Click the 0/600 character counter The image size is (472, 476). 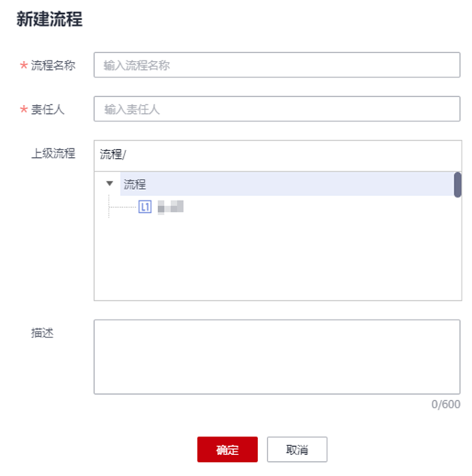[x=446, y=404]
